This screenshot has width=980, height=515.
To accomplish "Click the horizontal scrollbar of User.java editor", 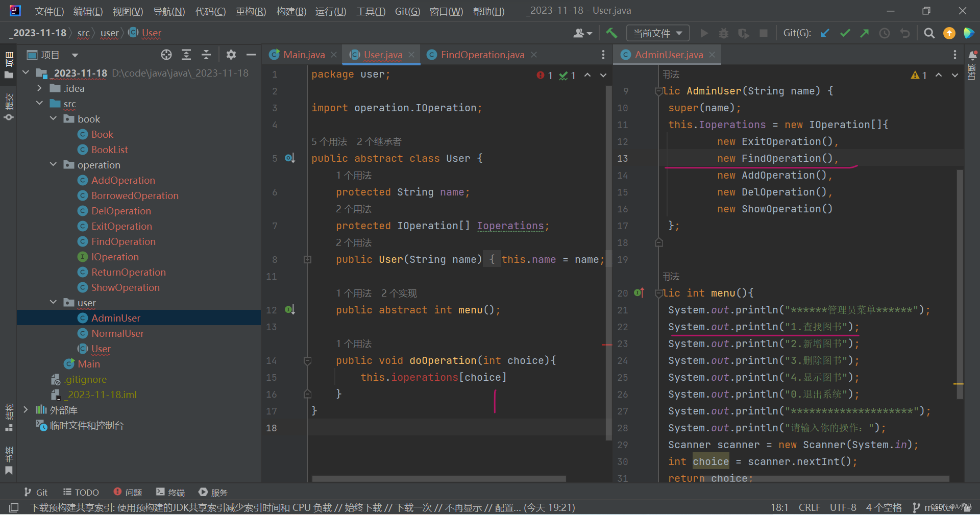I will [439, 479].
